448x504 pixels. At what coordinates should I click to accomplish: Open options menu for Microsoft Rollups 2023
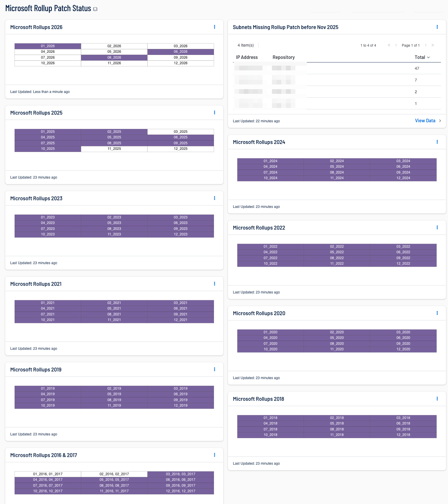[214, 198]
